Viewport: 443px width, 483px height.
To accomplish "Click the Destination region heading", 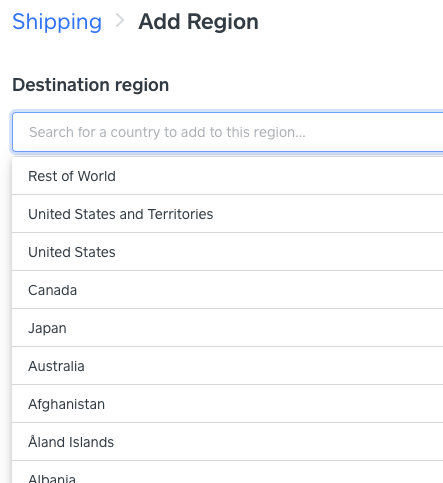I will tap(91, 85).
